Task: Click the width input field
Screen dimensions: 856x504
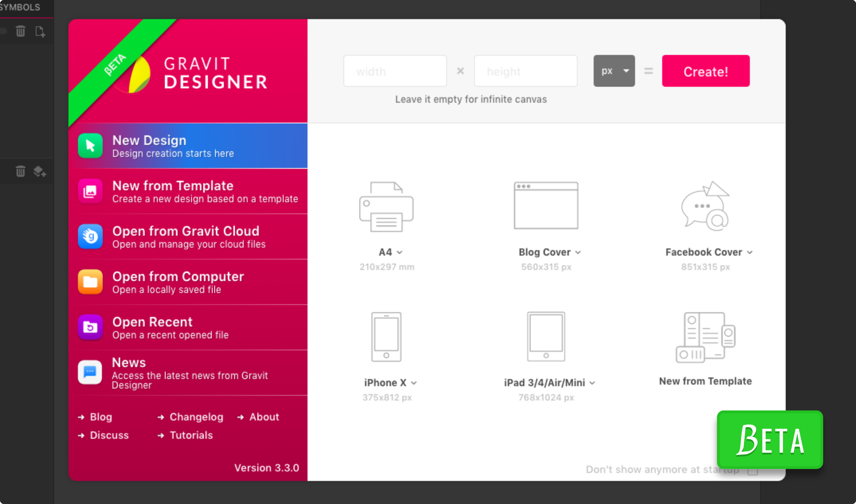Action: (x=395, y=71)
